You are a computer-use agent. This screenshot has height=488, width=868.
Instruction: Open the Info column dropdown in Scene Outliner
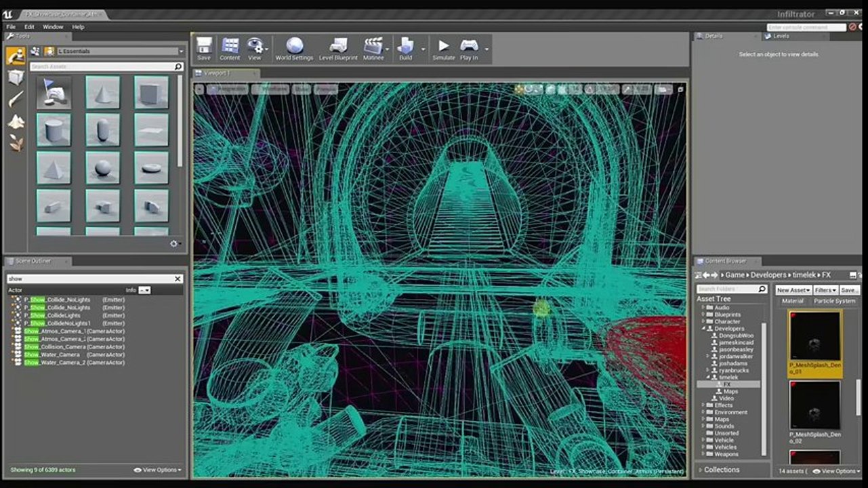pyautogui.click(x=144, y=290)
